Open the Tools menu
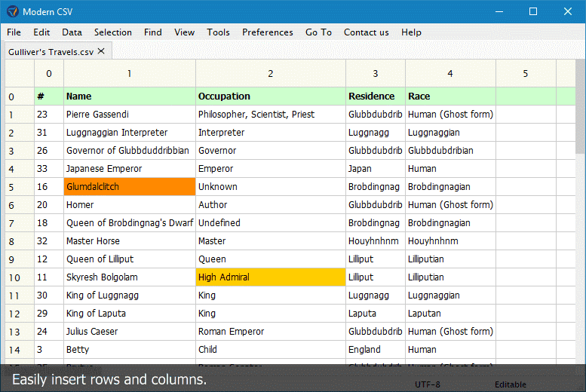The height and width of the screenshot is (392, 586). click(x=218, y=32)
